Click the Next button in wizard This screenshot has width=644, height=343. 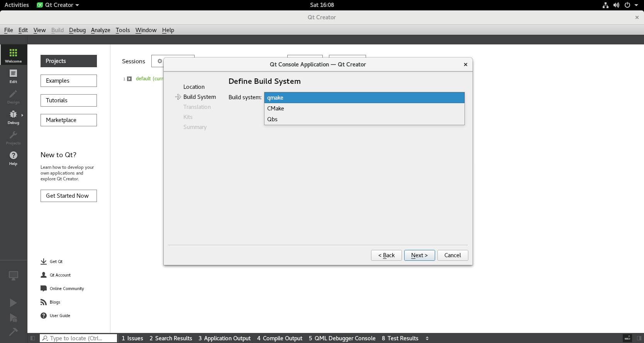tap(419, 255)
